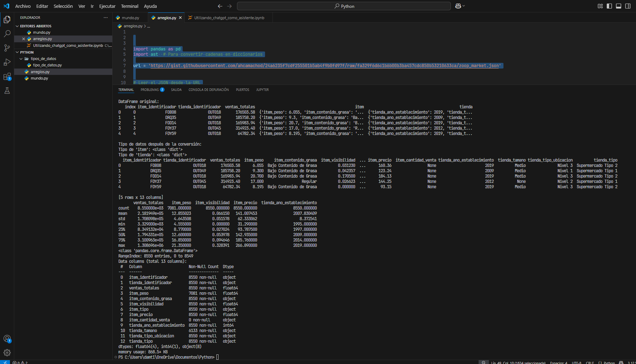Select arreglos.py in the PYTHON folder
The width and height of the screenshot is (636, 364).
[x=63, y=72]
